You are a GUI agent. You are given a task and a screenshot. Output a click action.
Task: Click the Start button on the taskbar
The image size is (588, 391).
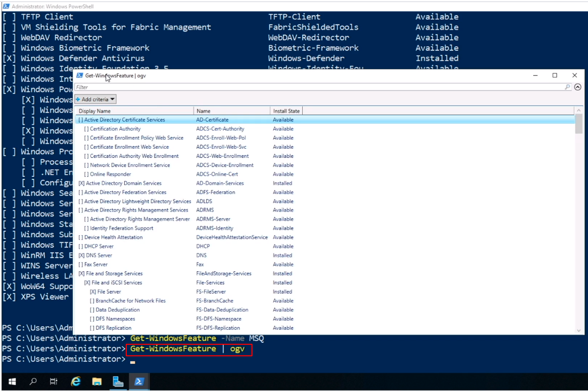11,382
